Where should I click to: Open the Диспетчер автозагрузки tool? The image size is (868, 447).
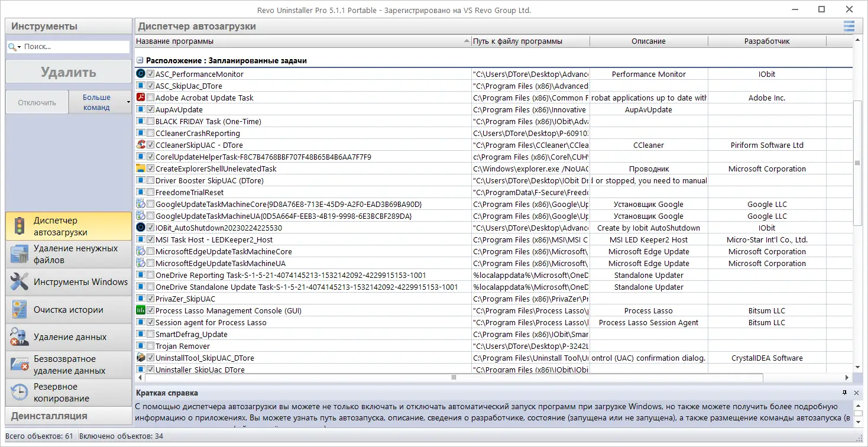pyautogui.click(x=69, y=226)
